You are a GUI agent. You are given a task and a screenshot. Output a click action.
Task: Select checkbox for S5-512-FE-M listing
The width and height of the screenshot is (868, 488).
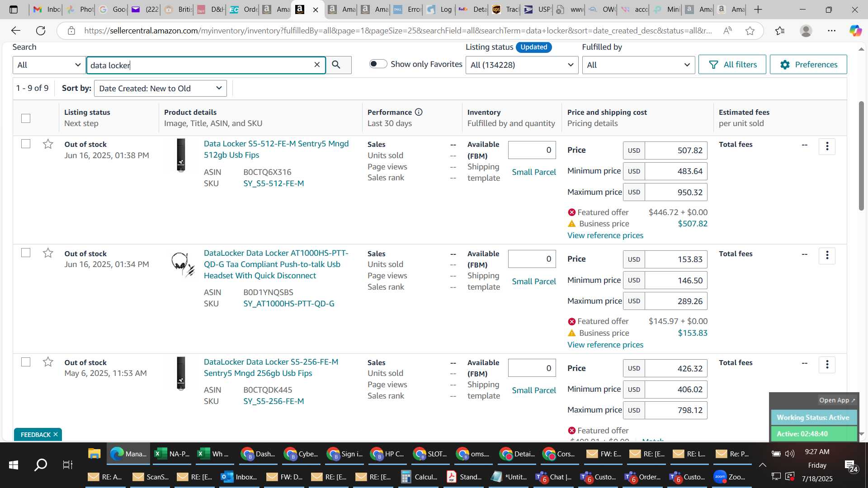26,144
